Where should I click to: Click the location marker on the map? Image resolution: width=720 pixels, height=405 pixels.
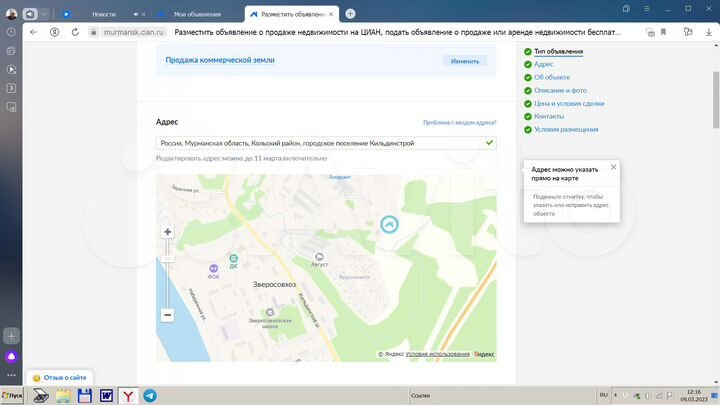click(x=389, y=225)
